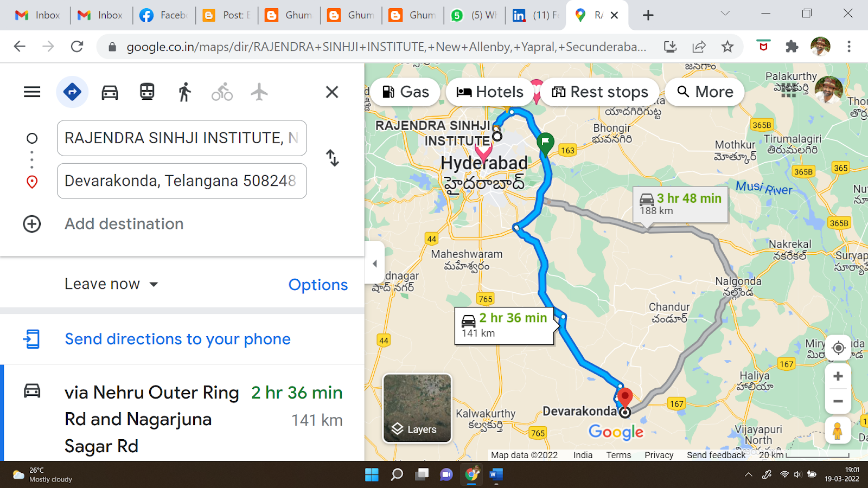
Task: Expand the browser tab search chevron
Action: pyautogui.click(x=725, y=14)
